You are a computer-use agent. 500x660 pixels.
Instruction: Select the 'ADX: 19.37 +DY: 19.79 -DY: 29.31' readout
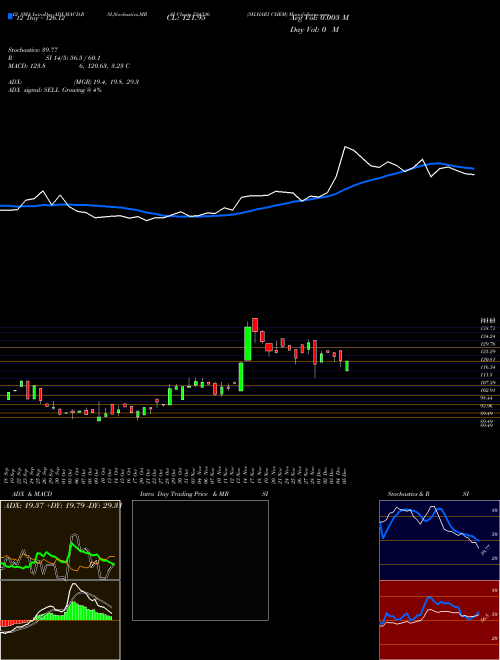(x=62, y=505)
